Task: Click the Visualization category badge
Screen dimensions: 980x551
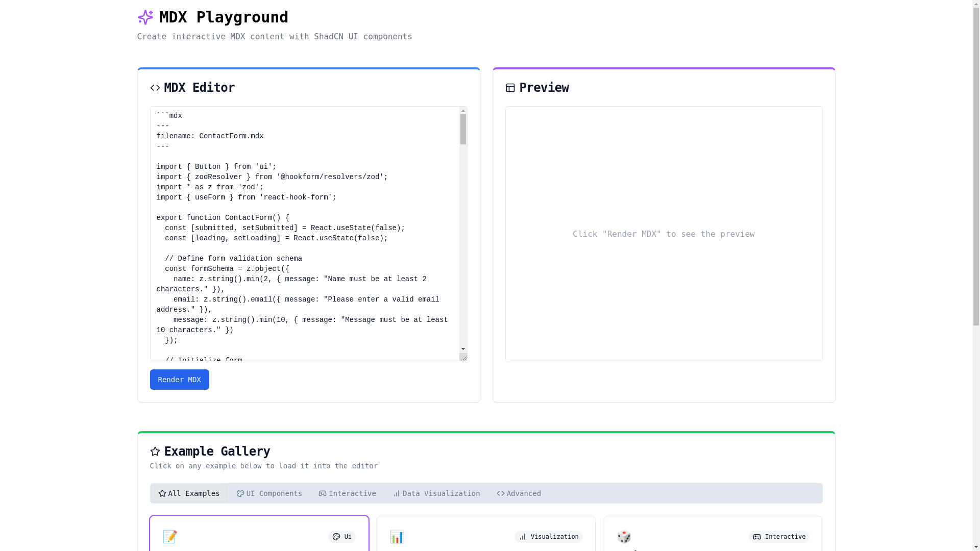Action: pos(549,537)
